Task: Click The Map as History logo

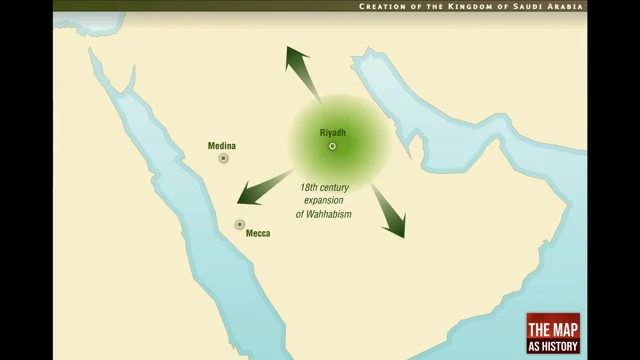Action: 553,333
